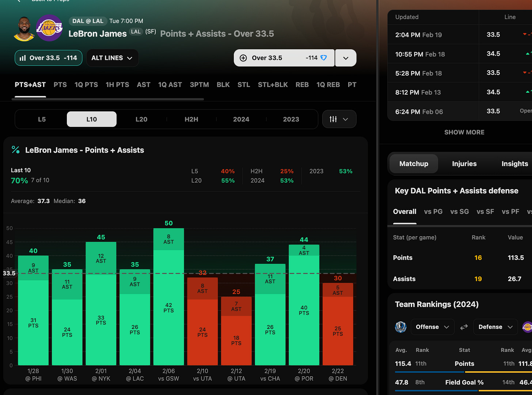Select the L20 game range
The height and width of the screenshot is (395, 532).
pyautogui.click(x=141, y=119)
